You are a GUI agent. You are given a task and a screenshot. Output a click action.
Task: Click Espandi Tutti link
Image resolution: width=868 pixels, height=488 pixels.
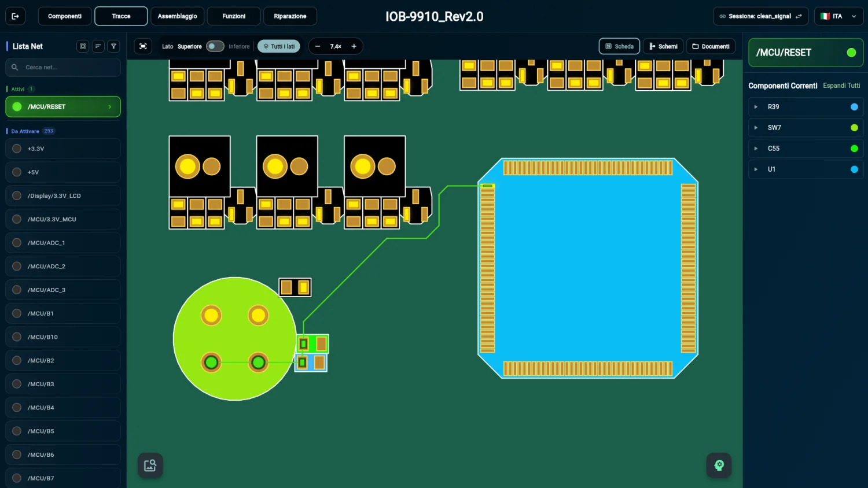pyautogui.click(x=841, y=86)
